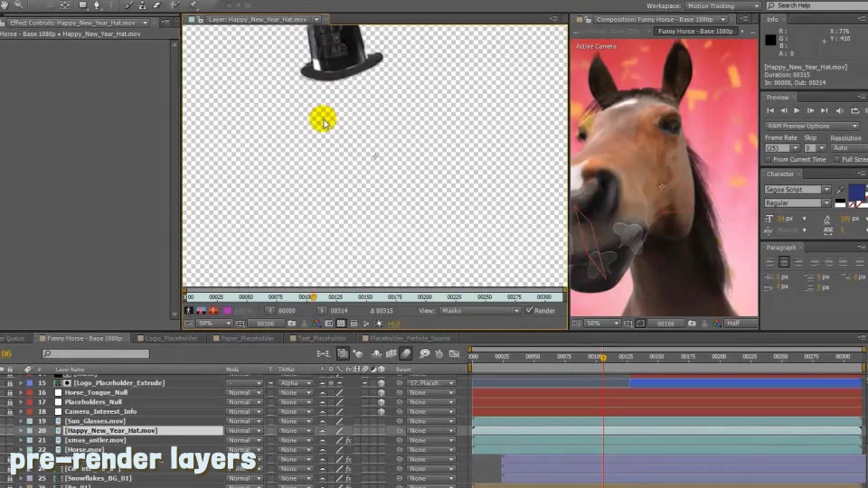
Task: Click Layer viewer current time 00106
Action: (x=265, y=324)
